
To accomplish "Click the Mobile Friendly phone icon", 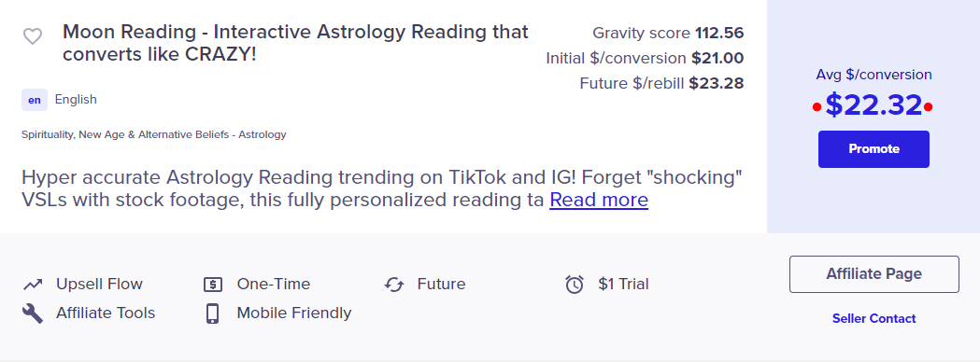I will coord(212,313).
